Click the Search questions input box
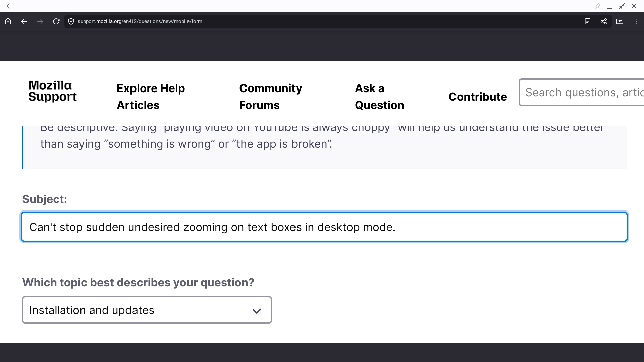The height and width of the screenshot is (362, 644). tap(582, 93)
